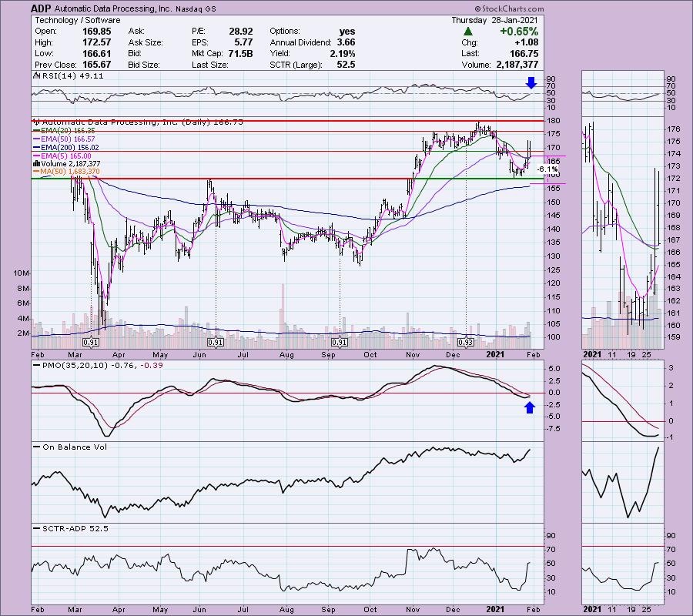Select the header Volume value 2,187,377

[517, 65]
